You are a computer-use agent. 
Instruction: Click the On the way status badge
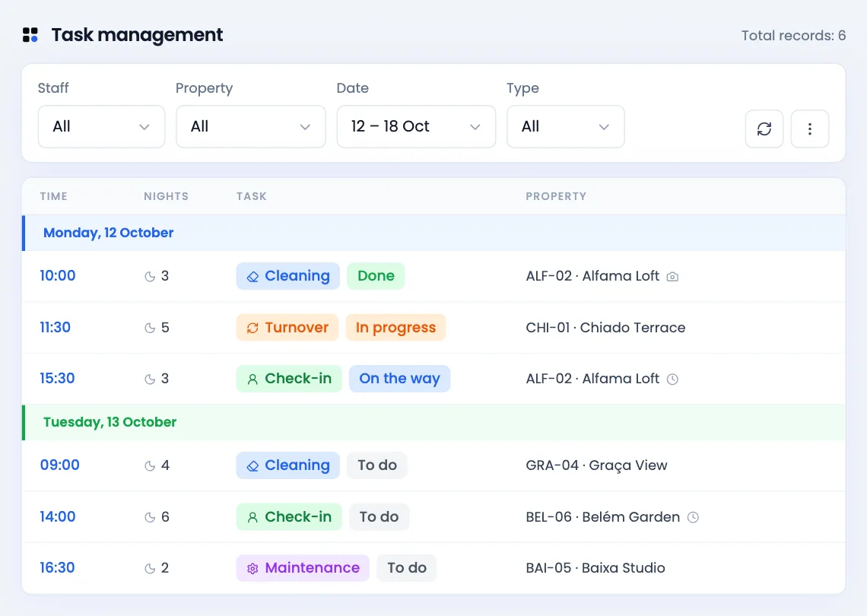coord(400,378)
